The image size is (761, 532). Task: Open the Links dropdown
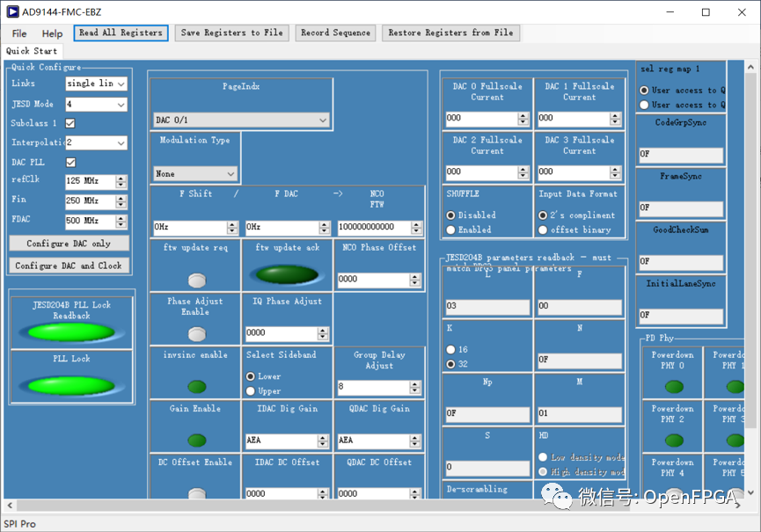pyautogui.click(x=96, y=84)
